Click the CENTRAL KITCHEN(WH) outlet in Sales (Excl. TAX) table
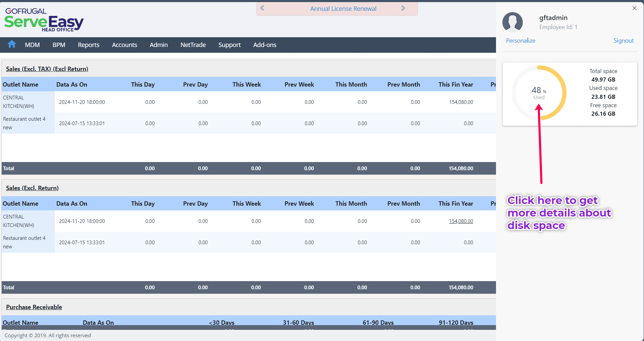 pos(19,102)
